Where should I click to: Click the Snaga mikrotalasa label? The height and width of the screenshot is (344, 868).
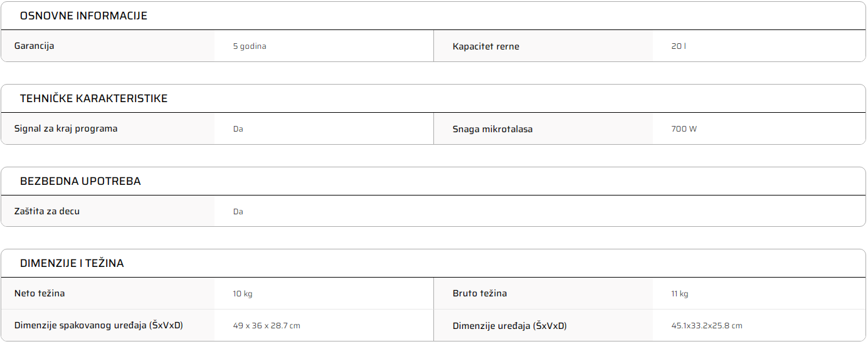(x=492, y=130)
